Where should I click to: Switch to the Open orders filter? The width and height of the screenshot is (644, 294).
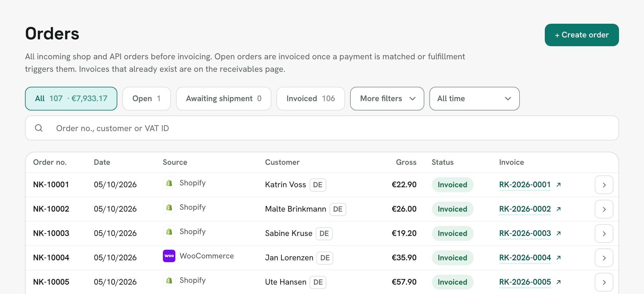(147, 99)
